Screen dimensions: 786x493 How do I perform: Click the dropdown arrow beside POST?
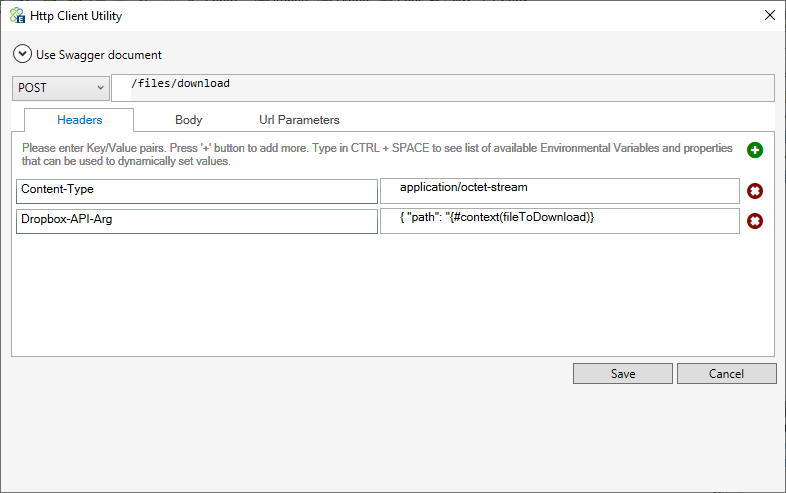click(100, 88)
